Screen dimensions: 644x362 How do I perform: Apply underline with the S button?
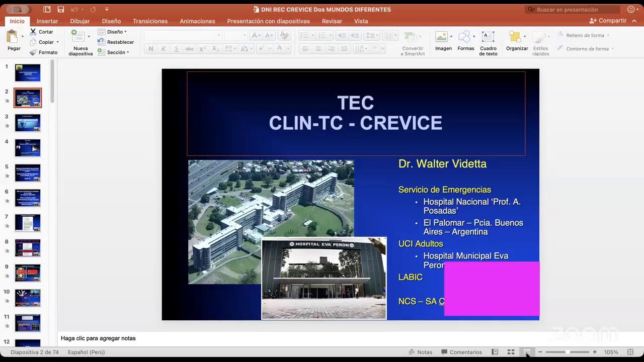point(176,49)
